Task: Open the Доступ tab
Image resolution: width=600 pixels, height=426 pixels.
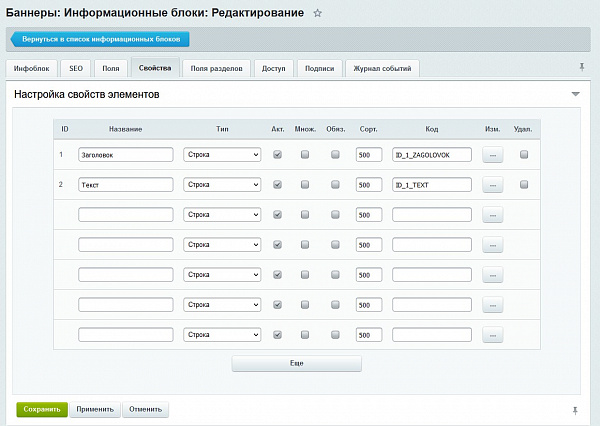Action: 274,69
